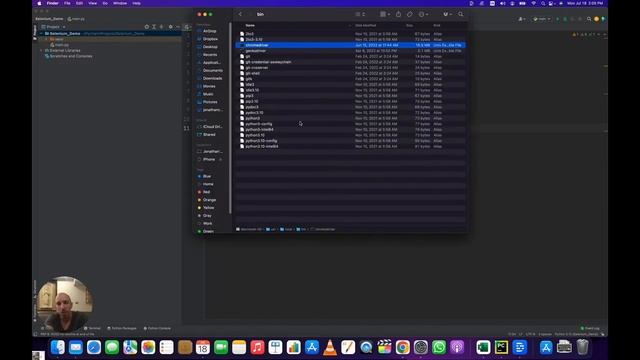The height and width of the screenshot is (360, 640).
Task: Open the View menu
Action: pos(93,3)
